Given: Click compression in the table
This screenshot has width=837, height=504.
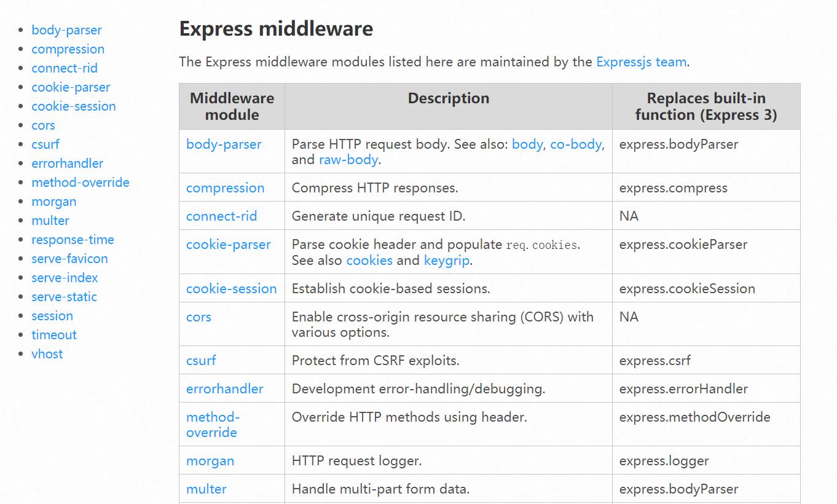Looking at the screenshot, I should (x=226, y=188).
